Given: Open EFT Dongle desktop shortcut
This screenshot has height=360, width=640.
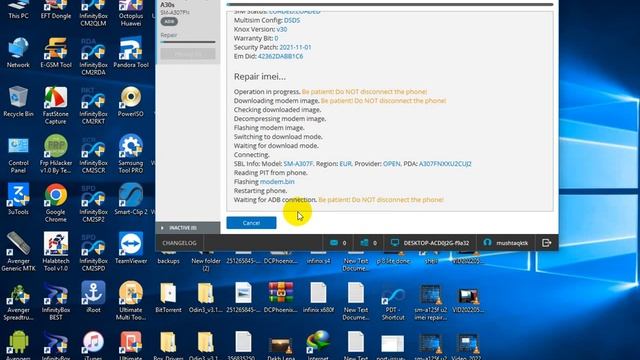Looking at the screenshot, I should (56, 10).
